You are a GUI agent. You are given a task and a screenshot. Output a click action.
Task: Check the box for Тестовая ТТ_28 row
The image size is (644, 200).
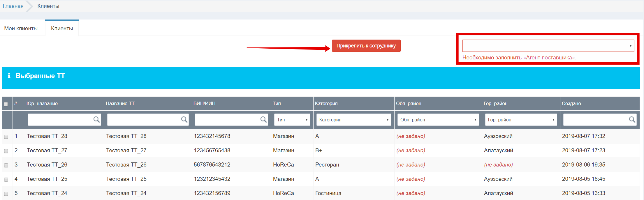(6, 137)
